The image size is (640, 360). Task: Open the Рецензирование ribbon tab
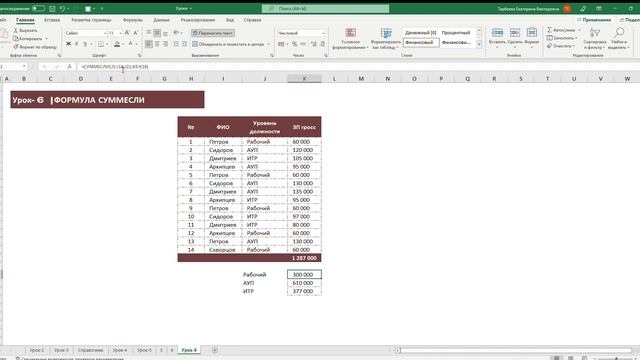pos(198,20)
